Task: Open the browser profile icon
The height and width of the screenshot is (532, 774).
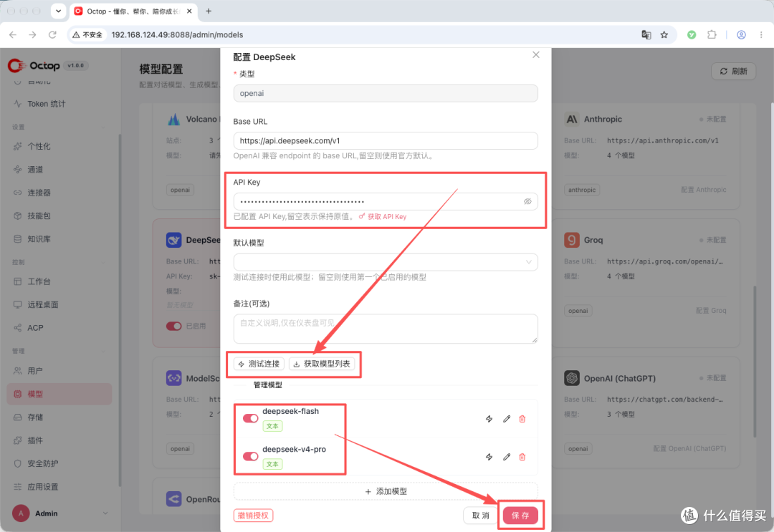Action: (x=741, y=34)
